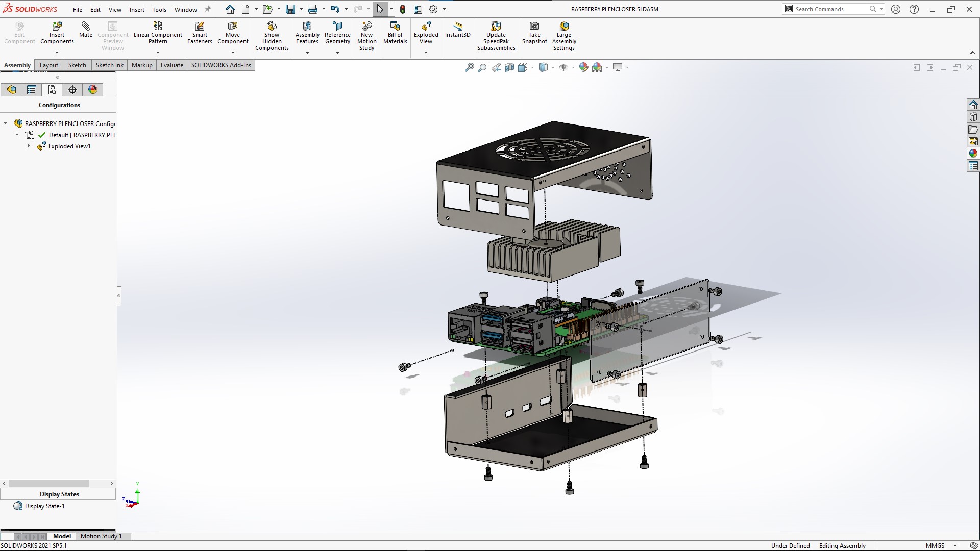
Task: Take Snapshot of the assembly
Action: click(534, 34)
